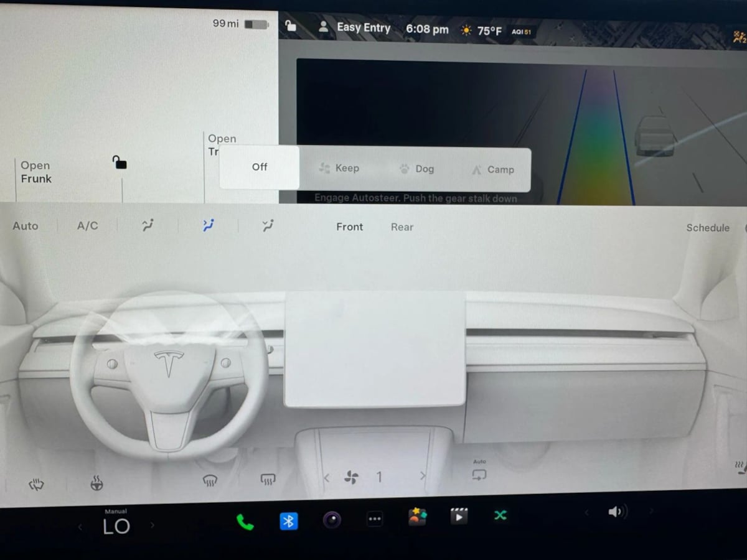Select Dog mode climate option
The height and width of the screenshot is (560, 747).
[x=416, y=169]
